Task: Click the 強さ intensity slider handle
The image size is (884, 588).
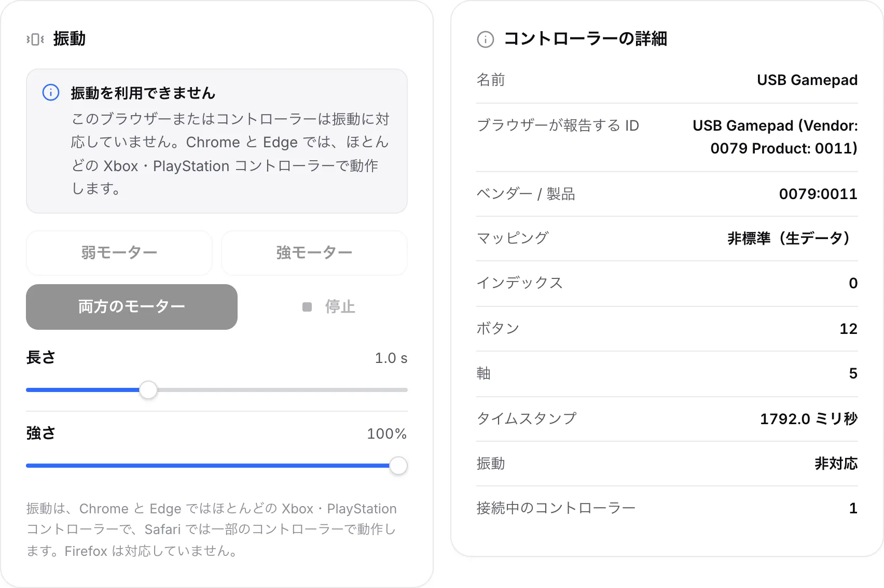Action: 398,466
